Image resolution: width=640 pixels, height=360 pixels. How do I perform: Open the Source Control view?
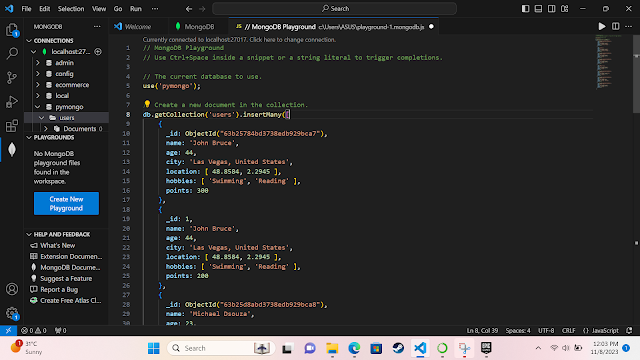point(12,78)
